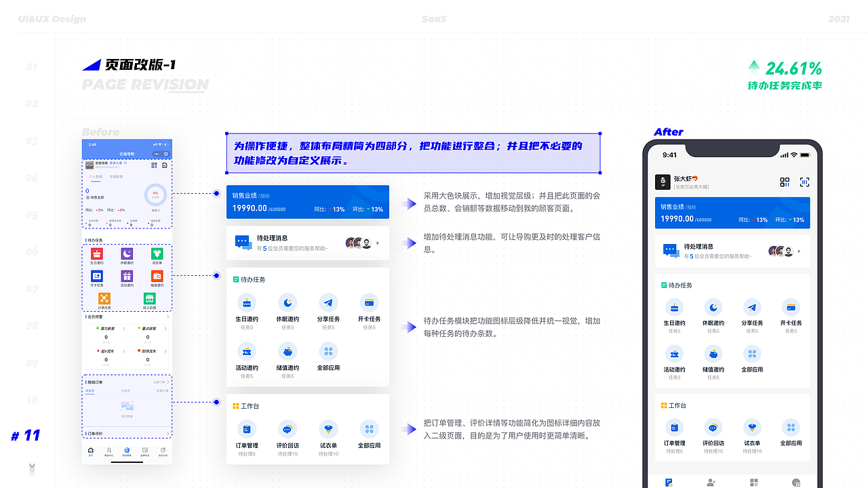
Task: Open the 试衣单 clothing icon
Action: pos(328,430)
